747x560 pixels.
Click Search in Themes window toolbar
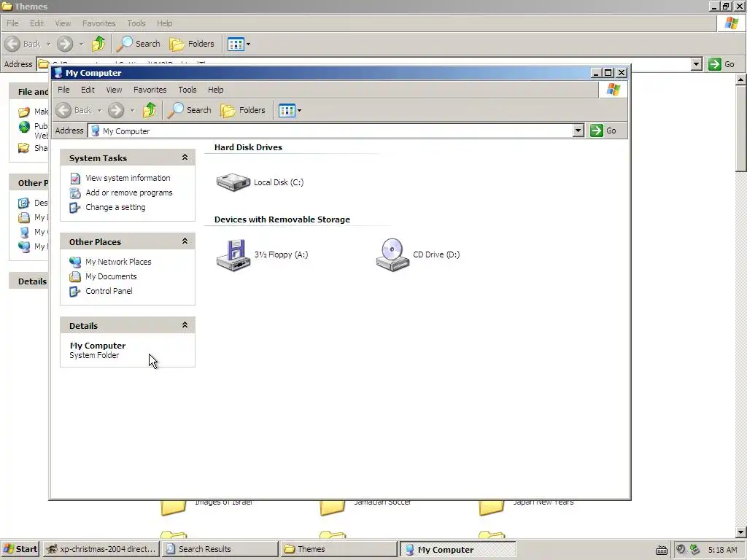tap(139, 44)
